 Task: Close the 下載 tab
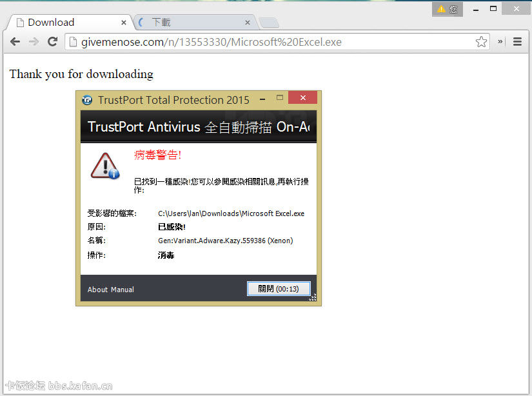247,23
